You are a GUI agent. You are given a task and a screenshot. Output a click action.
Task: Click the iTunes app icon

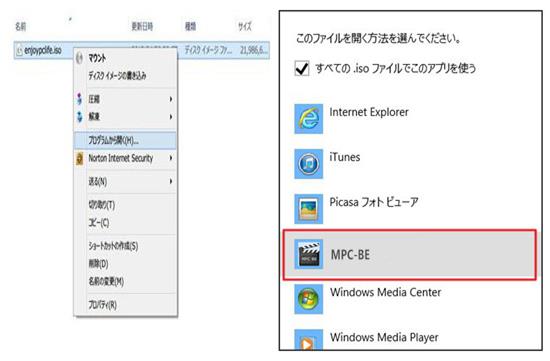click(x=308, y=164)
